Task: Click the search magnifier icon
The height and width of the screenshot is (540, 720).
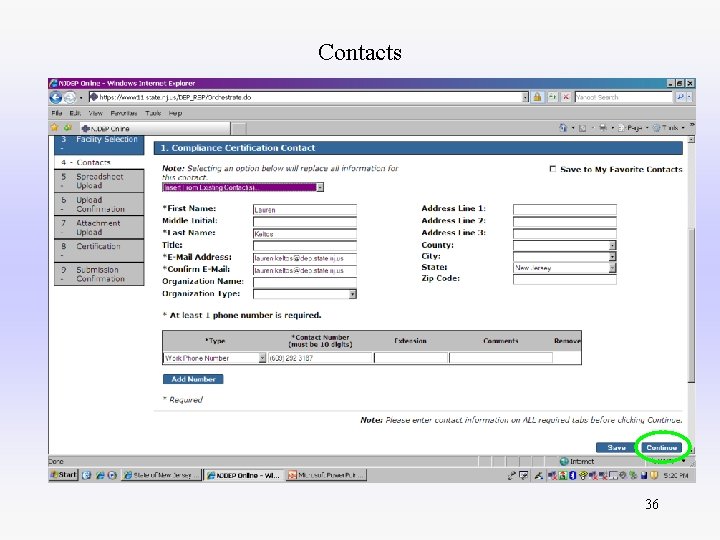Action: tap(680, 97)
